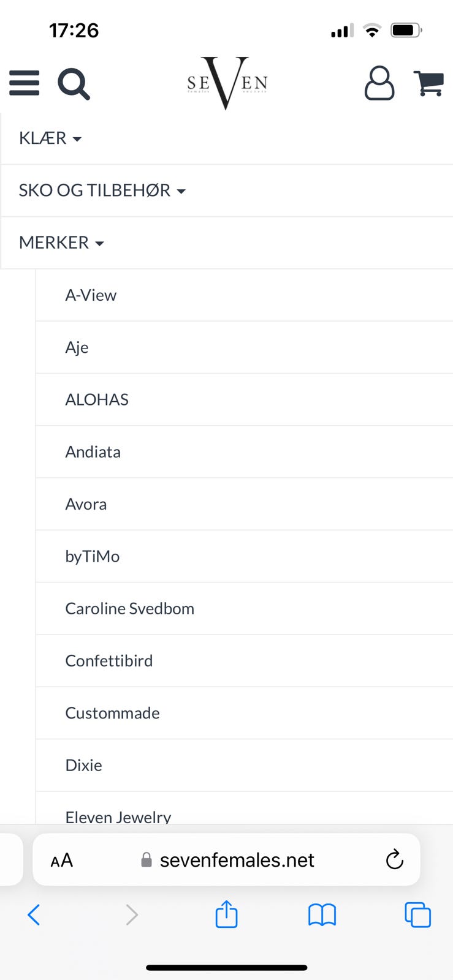Select ALOHAS from brand list

coord(97,400)
